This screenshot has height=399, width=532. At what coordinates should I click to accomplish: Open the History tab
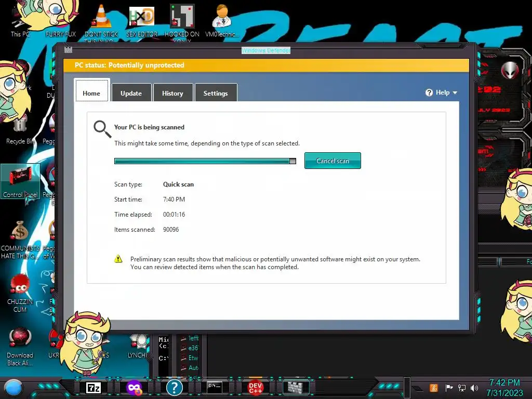172,92
